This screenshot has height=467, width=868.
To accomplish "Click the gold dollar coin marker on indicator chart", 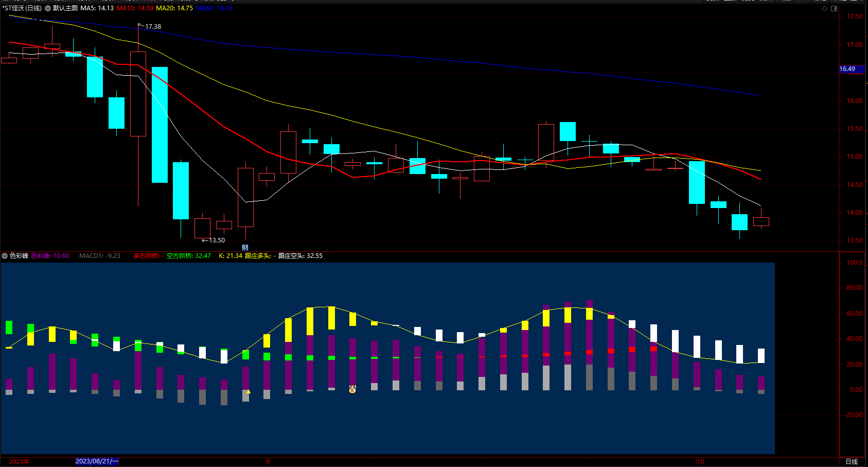I will coord(352,390).
